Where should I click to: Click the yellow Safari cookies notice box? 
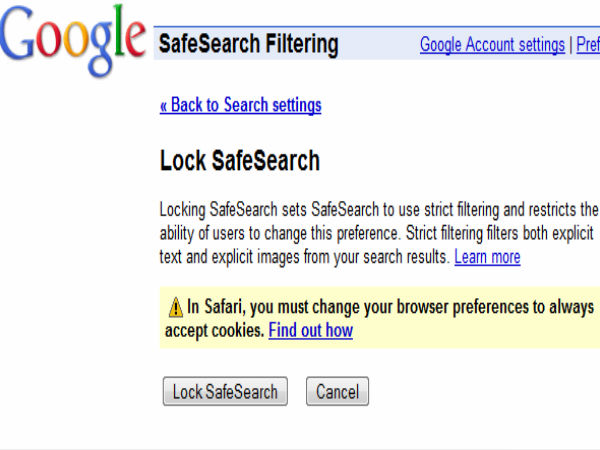pos(380,317)
